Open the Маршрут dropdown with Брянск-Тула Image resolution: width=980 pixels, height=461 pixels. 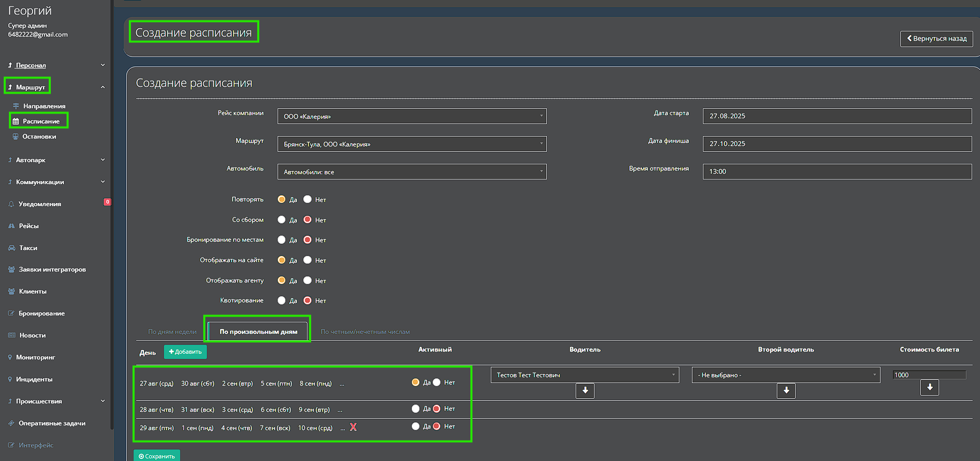tap(412, 144)
